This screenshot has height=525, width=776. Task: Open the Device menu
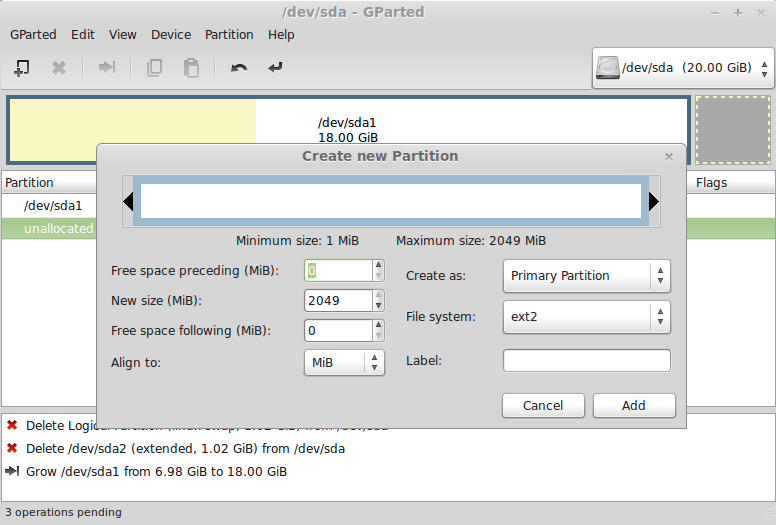point(171,34)
